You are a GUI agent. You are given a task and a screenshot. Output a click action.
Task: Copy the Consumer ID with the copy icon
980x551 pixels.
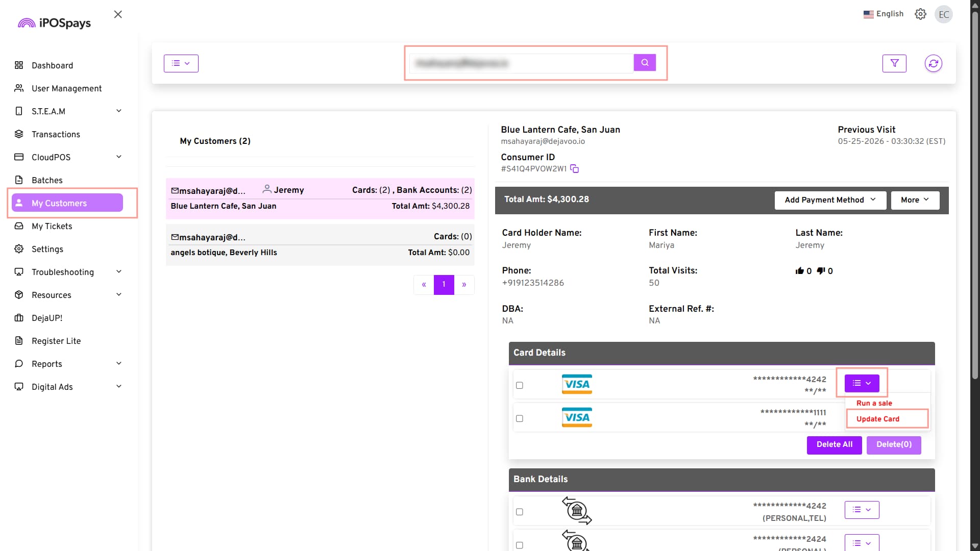coord(574,169)
